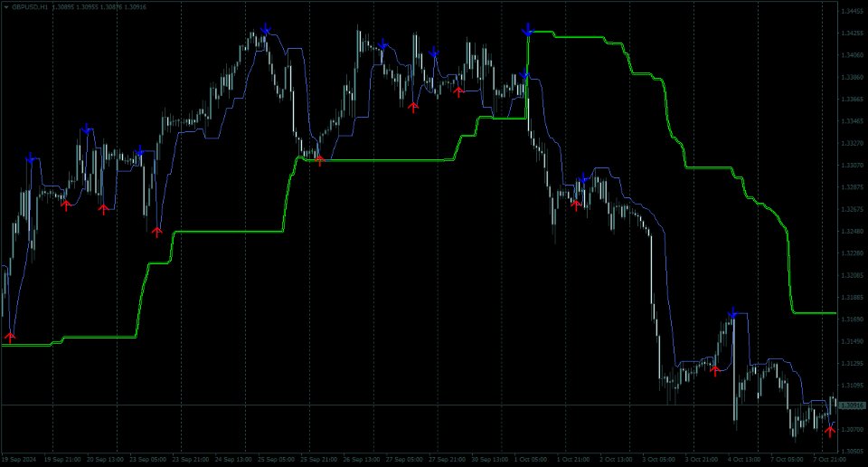Click the 1.34255 price scale label
Screen dimensions: 868x467
click(x=853, y=33)
